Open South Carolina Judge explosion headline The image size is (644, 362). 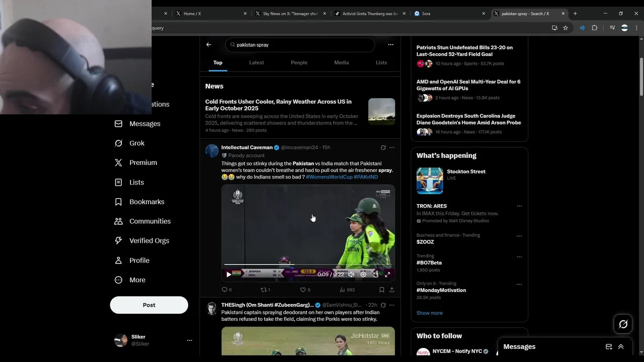pos(468,119)
